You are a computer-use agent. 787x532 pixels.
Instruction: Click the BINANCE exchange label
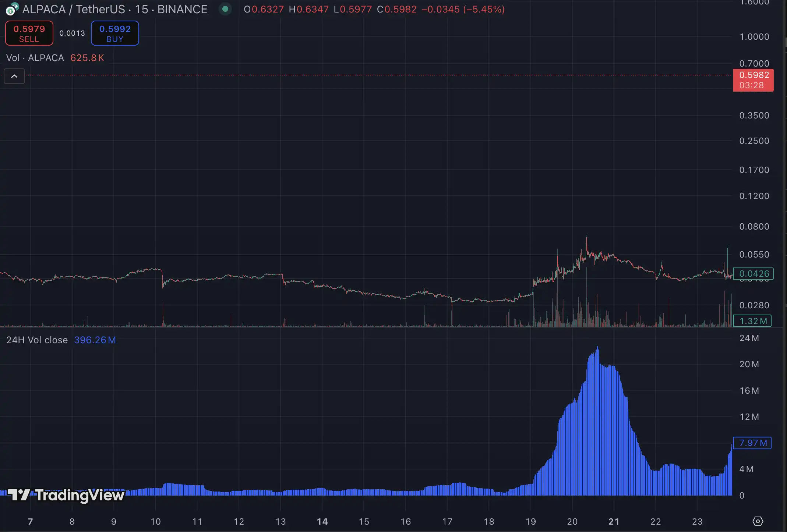click(182, 9)
